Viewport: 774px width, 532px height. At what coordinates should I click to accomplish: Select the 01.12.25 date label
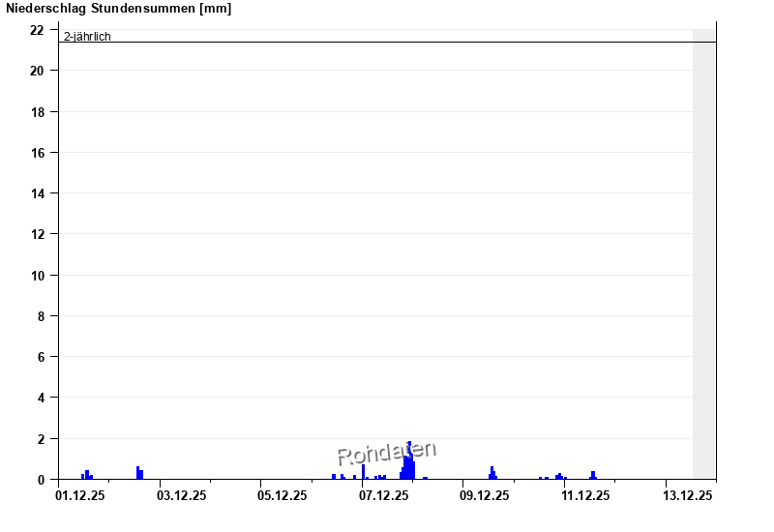(x=81, y=496)
